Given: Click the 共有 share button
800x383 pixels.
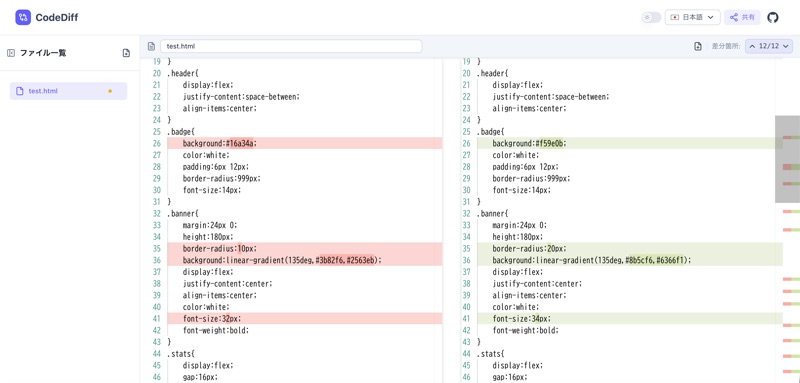Looking at the screenshot, I should tap(742, 17).
